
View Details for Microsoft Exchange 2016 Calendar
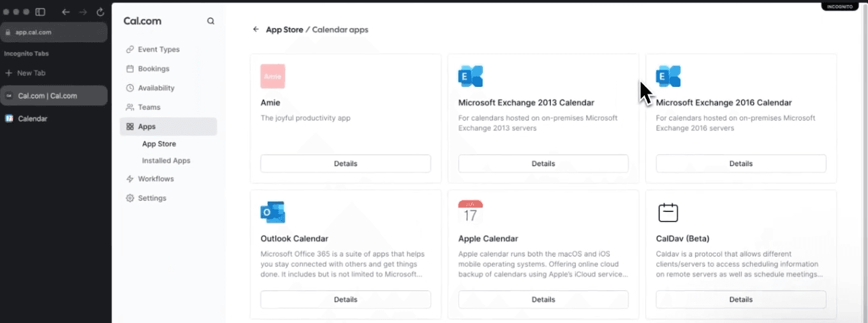[741, 163]
